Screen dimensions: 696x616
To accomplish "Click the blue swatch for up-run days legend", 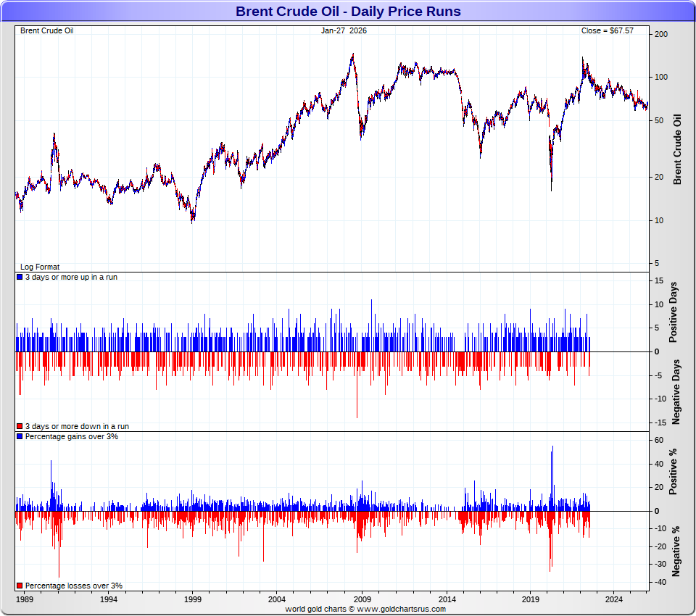I will (x=20, y=278).
